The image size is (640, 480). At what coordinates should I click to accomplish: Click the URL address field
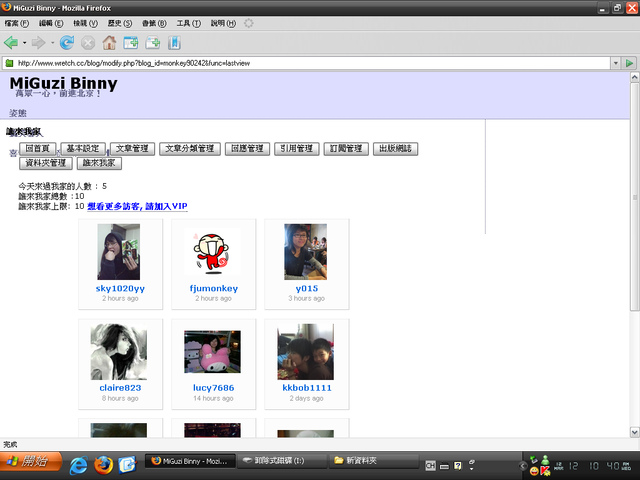point(306,63)
